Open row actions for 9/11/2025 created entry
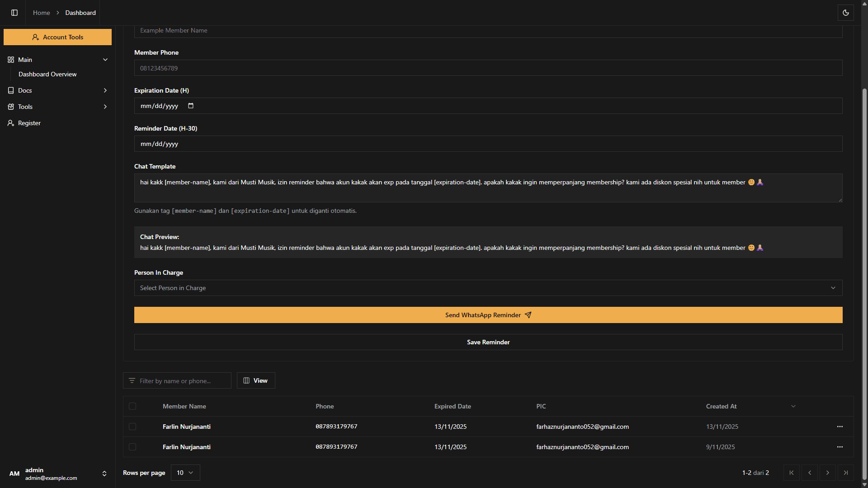The height and width of the screenshot is (488, 868). 840,447
